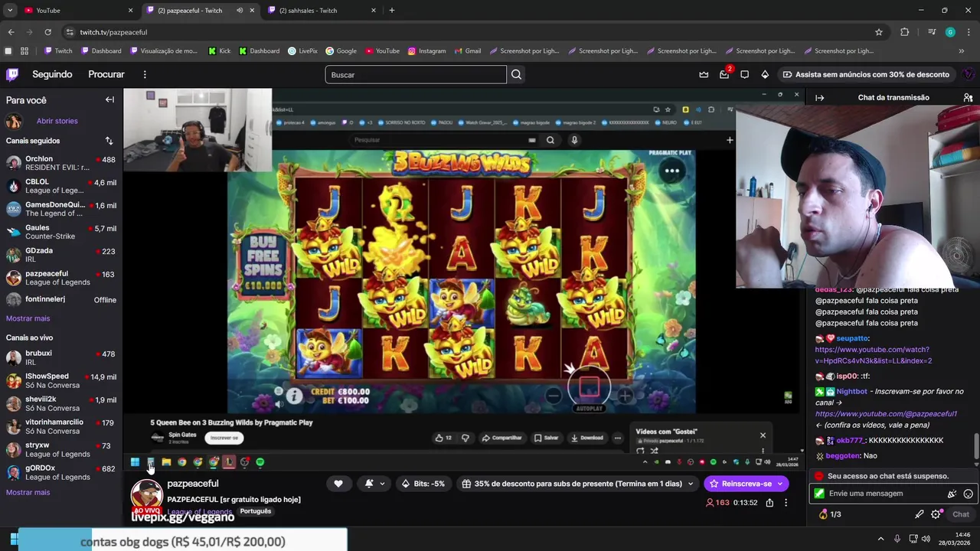Open the IShowSpeed live channel
The height and width of the screenshot is (551, 980).
point(61,380)
